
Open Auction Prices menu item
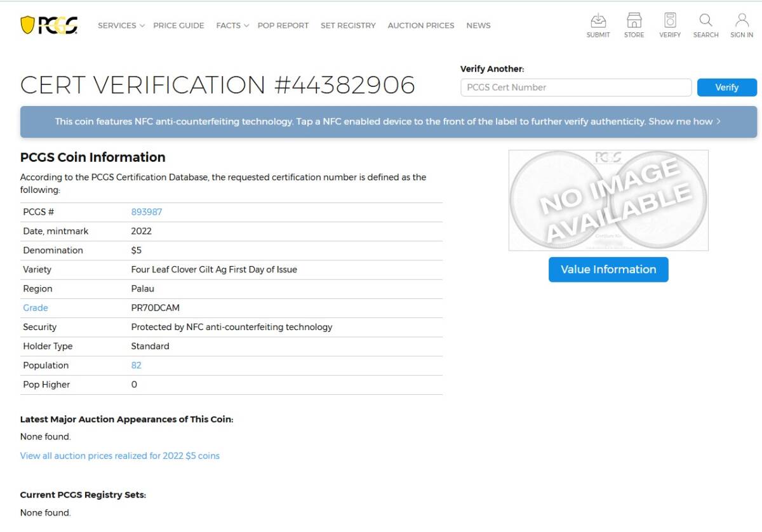421,25
